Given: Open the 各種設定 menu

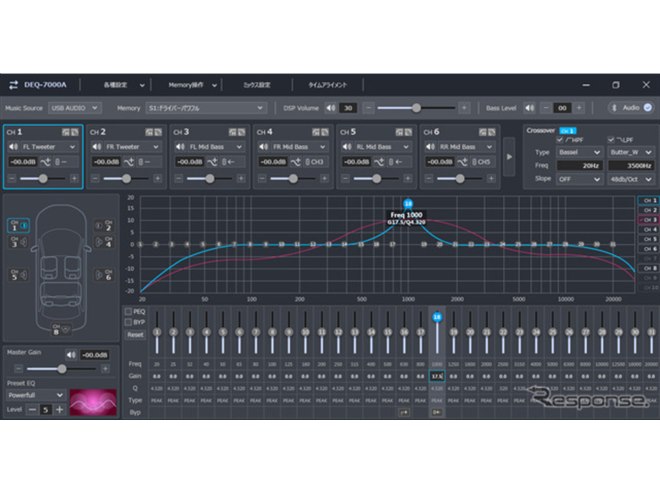Looking at the screenshot, I should coord(124,85).
